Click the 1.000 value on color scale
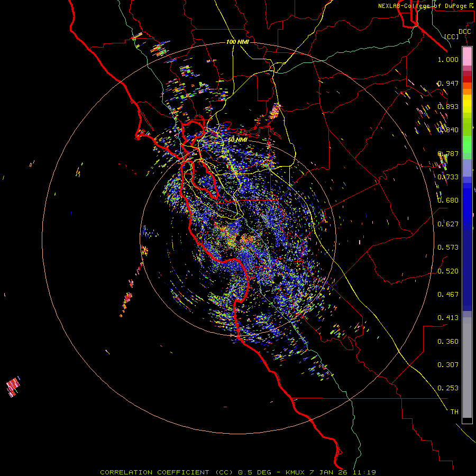Viewport: 476px width, 476px height. click(448, 59)
